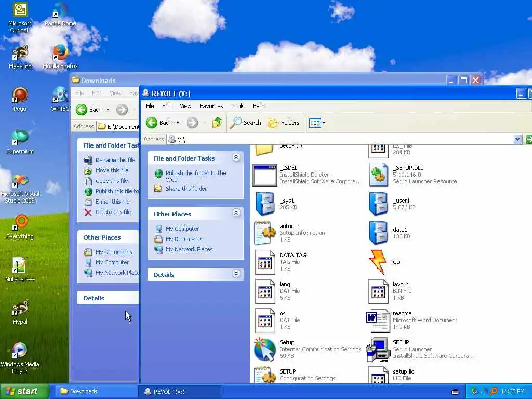Select the DATA.TAG file icon
Screen dimensions: 532x399
[265, 262]
